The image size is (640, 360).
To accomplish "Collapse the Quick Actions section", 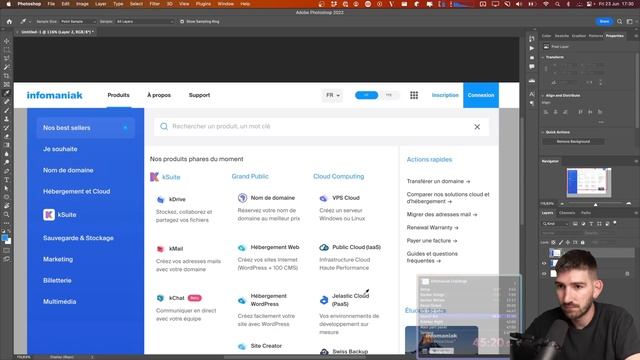I will (543, 132).
